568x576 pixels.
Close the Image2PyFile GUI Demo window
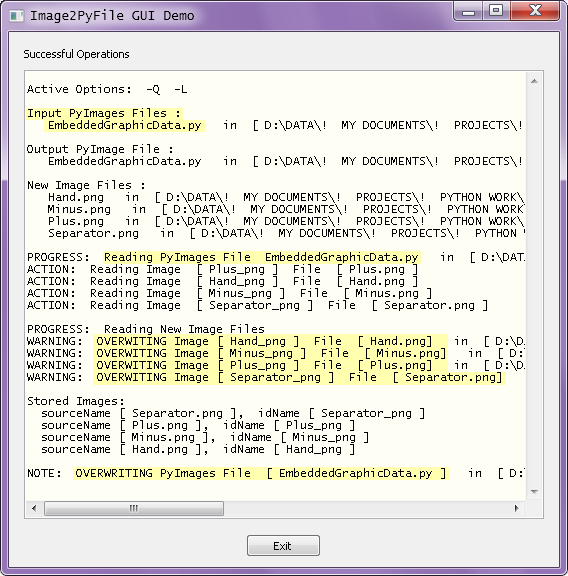pyautogui.click(x=535, y=10)
